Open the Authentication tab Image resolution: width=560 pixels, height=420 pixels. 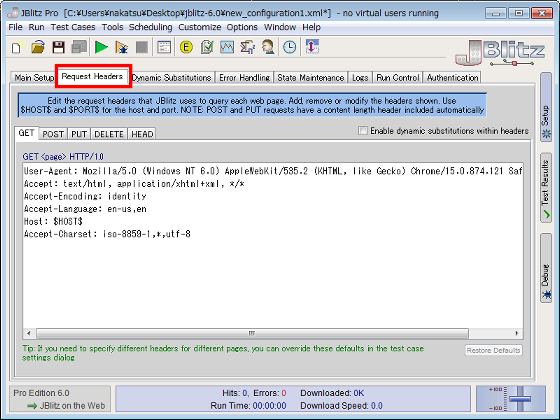tap(452, 78)
